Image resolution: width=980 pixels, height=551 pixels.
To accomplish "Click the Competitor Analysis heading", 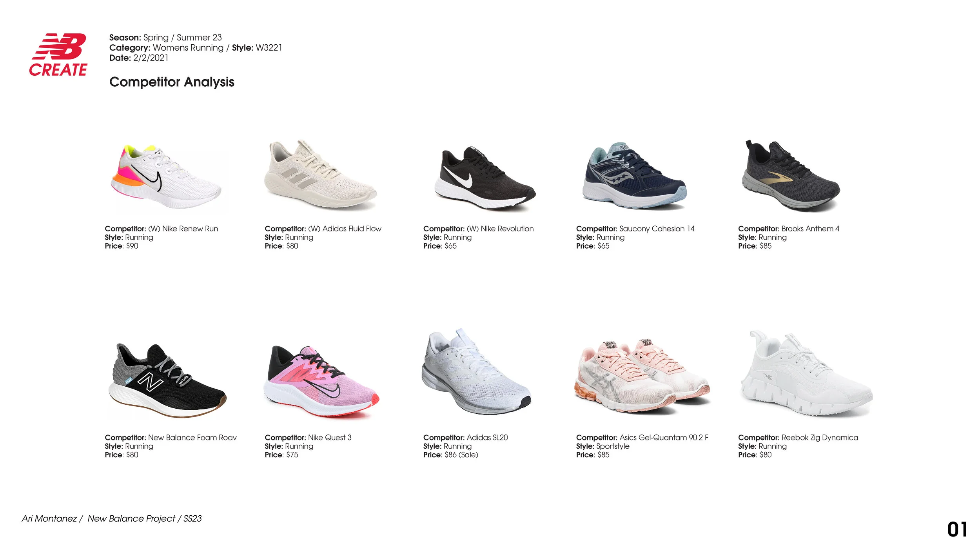I will [172, 82].
